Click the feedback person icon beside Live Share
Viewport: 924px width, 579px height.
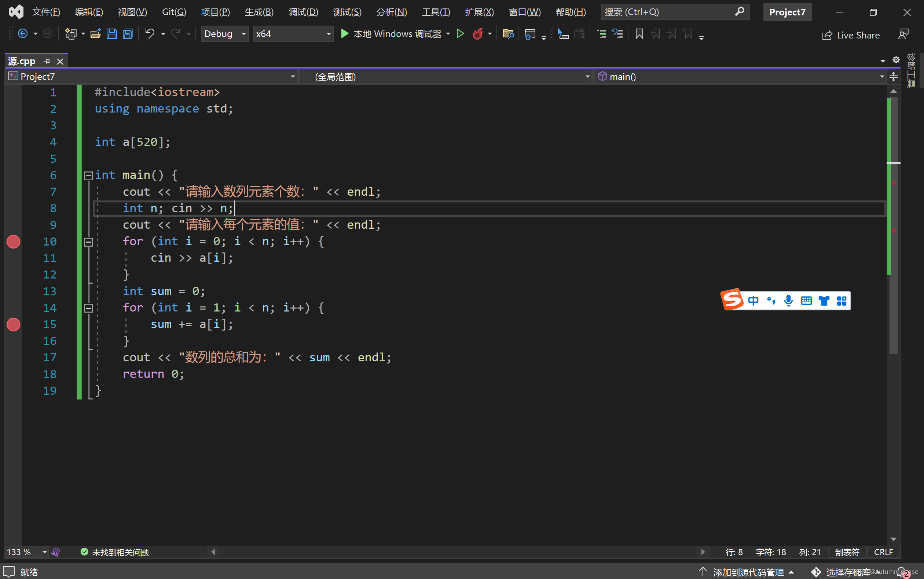coord(903,34)
